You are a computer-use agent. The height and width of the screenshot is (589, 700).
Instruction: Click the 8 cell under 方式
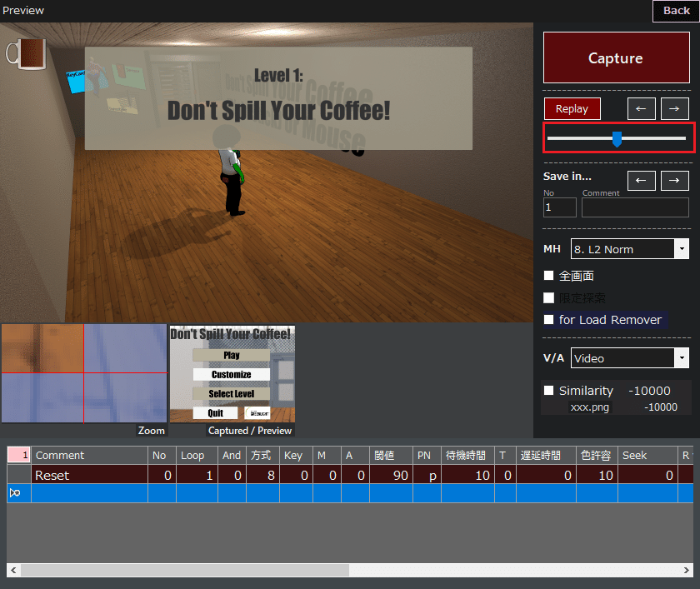(263, 475)
